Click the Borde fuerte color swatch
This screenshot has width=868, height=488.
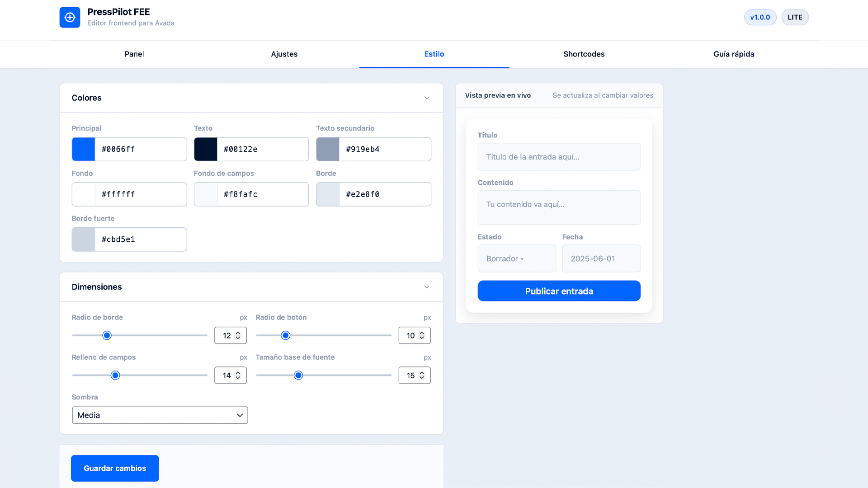(x=83, y=239)
